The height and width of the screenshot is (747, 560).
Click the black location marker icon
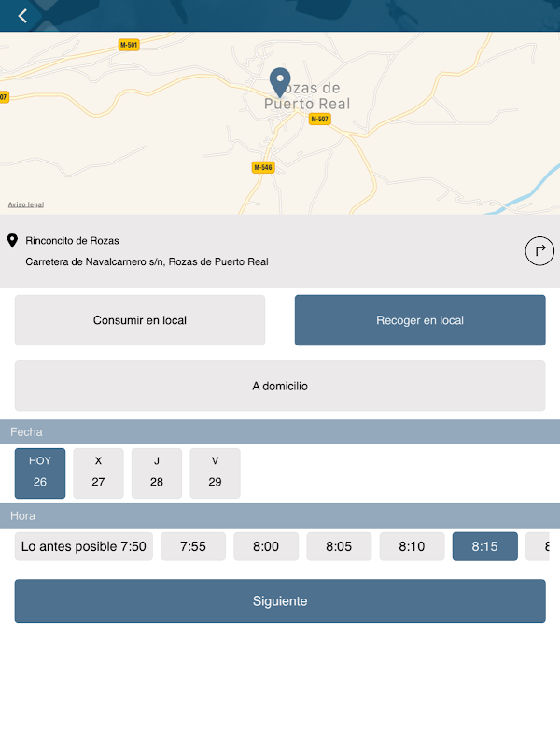(x=12, y=241)
